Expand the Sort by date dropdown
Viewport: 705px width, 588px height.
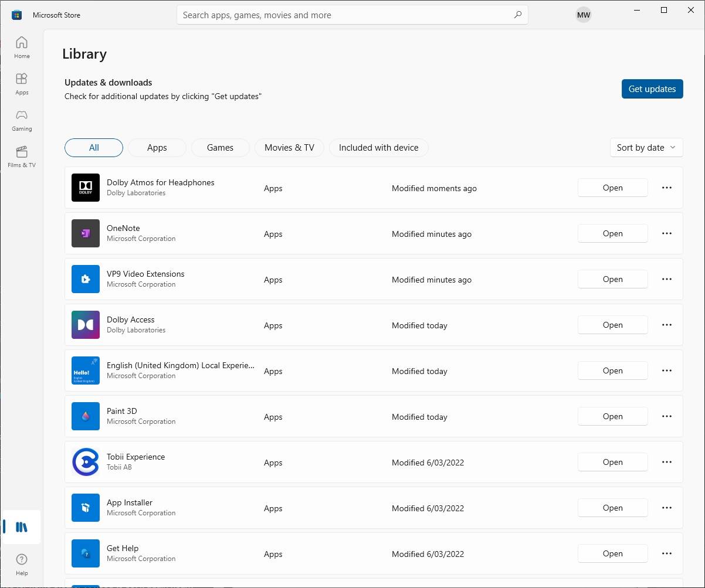tap(646, 148)
